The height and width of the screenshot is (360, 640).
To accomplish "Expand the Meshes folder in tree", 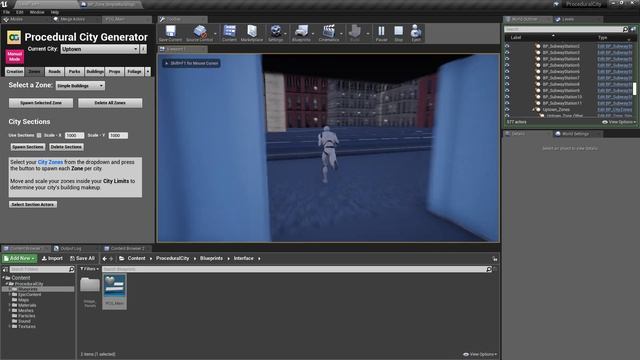I will click(x=9, y=311).
